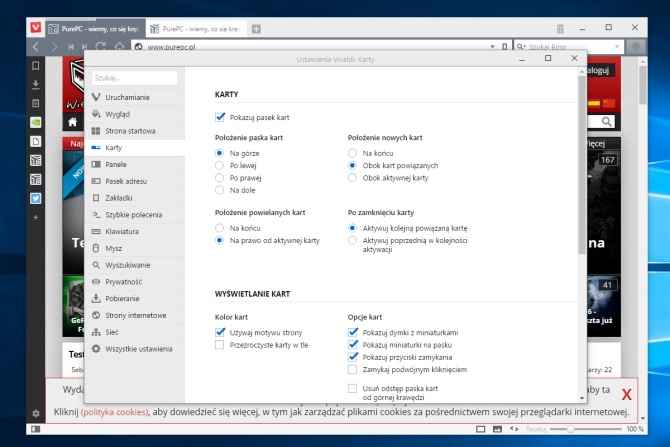Image resolution: width=670 pixels, height=447 pixels.
Task: Toggle page tiling in status bar
Action: (x=481, y=429)
